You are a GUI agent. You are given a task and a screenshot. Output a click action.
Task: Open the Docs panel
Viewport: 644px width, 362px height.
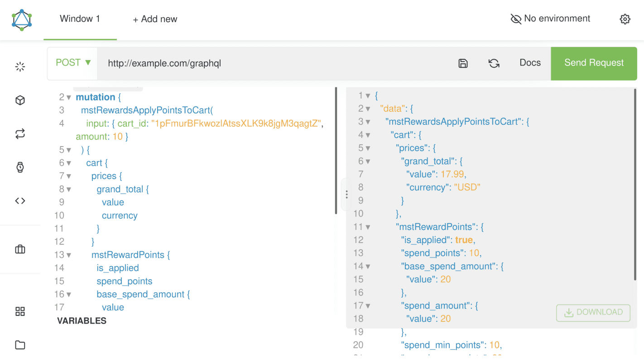click(x=530, y=63)
